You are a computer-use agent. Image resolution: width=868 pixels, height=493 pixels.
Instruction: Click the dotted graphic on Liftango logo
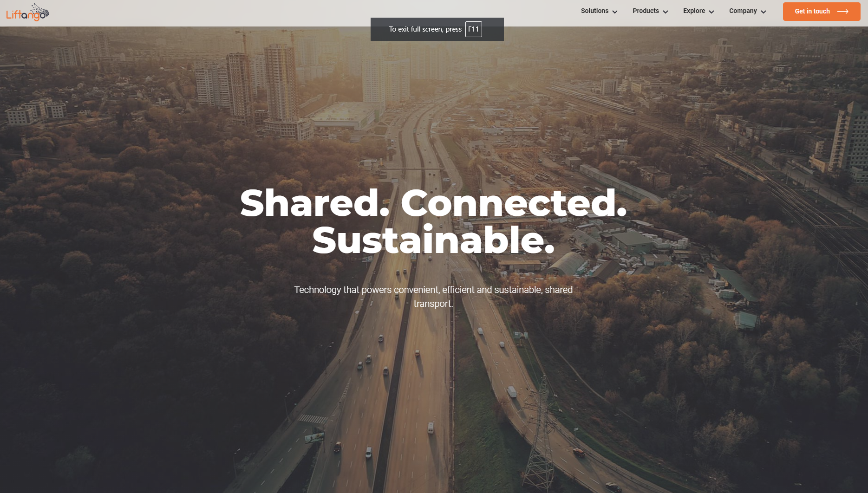point(40,10)
